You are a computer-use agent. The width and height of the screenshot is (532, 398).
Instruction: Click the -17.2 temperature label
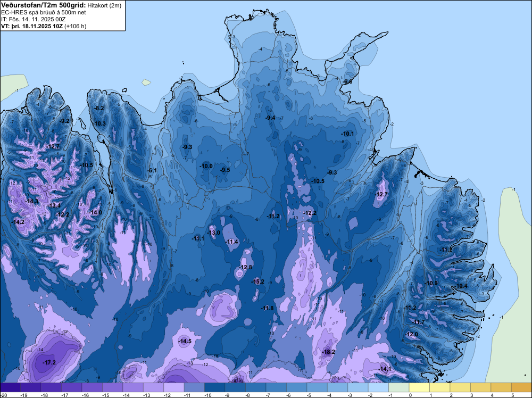click(49, 363)
